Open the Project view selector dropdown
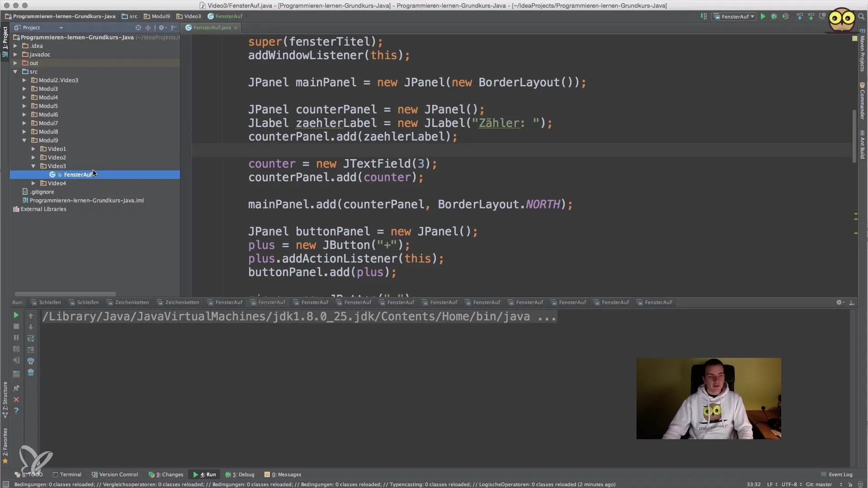The image size is (868, 488). (38, 28)
